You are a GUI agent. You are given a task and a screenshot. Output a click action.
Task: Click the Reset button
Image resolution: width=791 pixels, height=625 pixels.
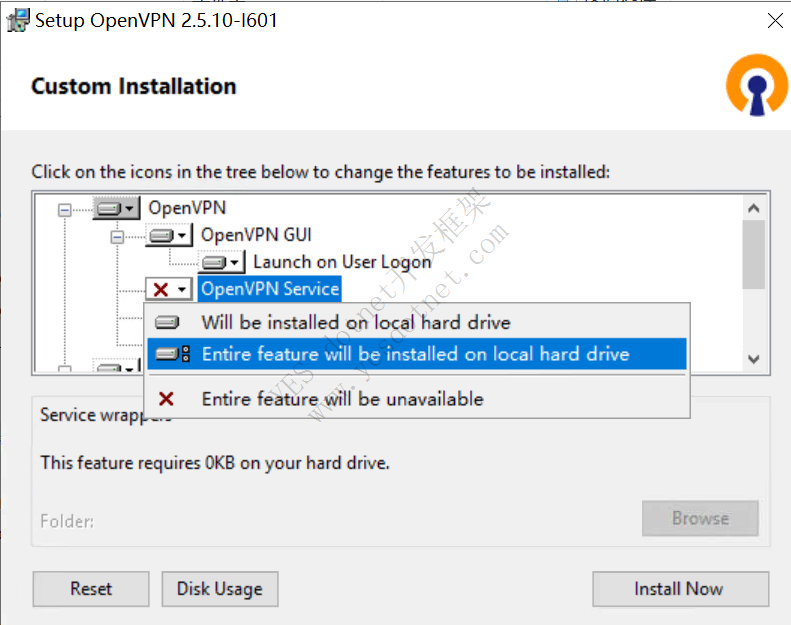click(91, 589)
